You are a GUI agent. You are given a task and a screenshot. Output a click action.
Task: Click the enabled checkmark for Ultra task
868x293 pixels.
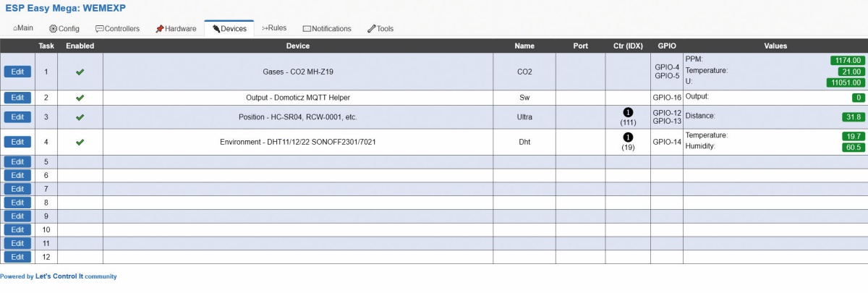click(x=80, y=116)
